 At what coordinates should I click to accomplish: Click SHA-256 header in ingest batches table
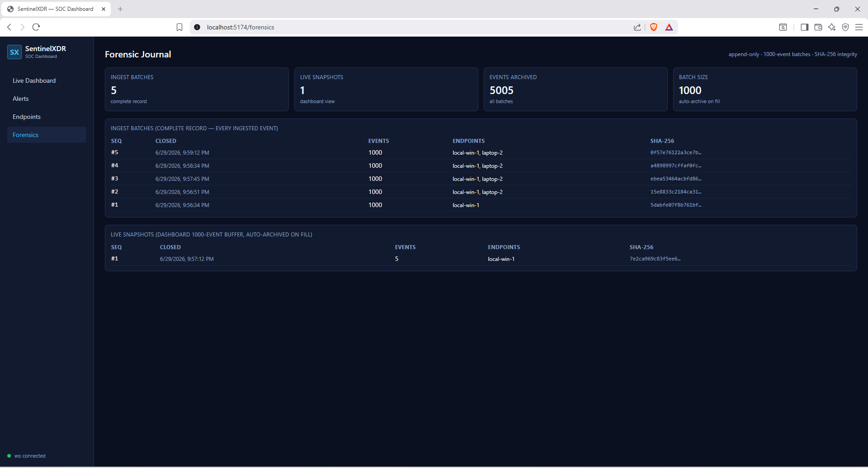click(662, 141)
